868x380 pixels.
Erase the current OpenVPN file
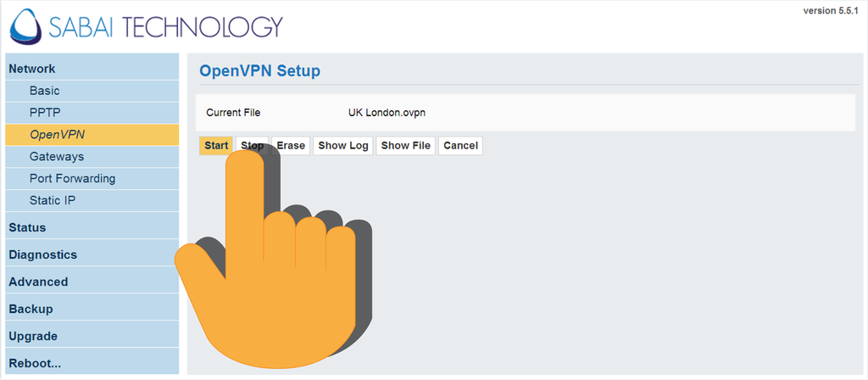tap(291, 146)
